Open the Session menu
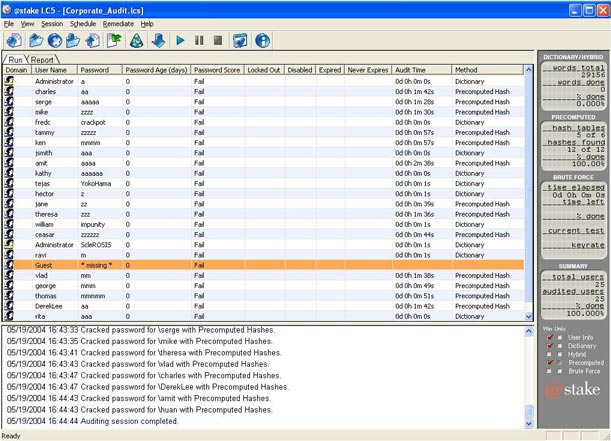This screenshot has height=441, width=611. (x=52, y=23)
